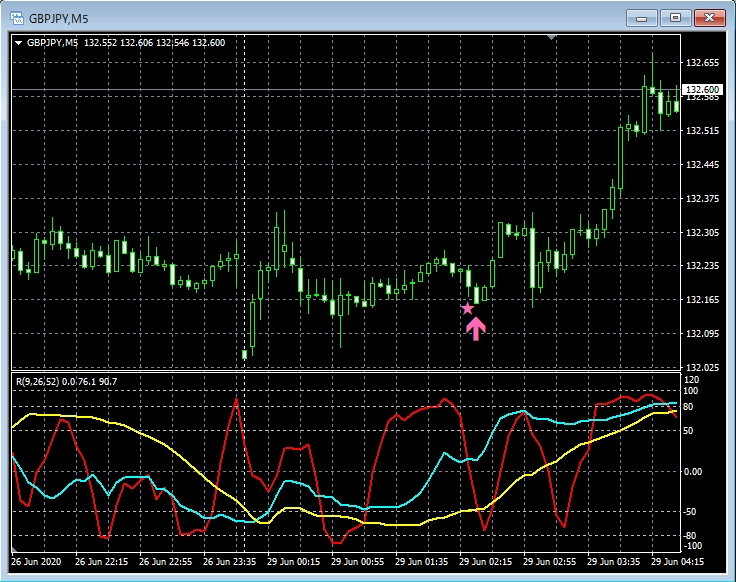Image resolution: width=736 pixels, height=582 pixels.
Task: Click the chart window icon in title bar
Action: (16, 18)
